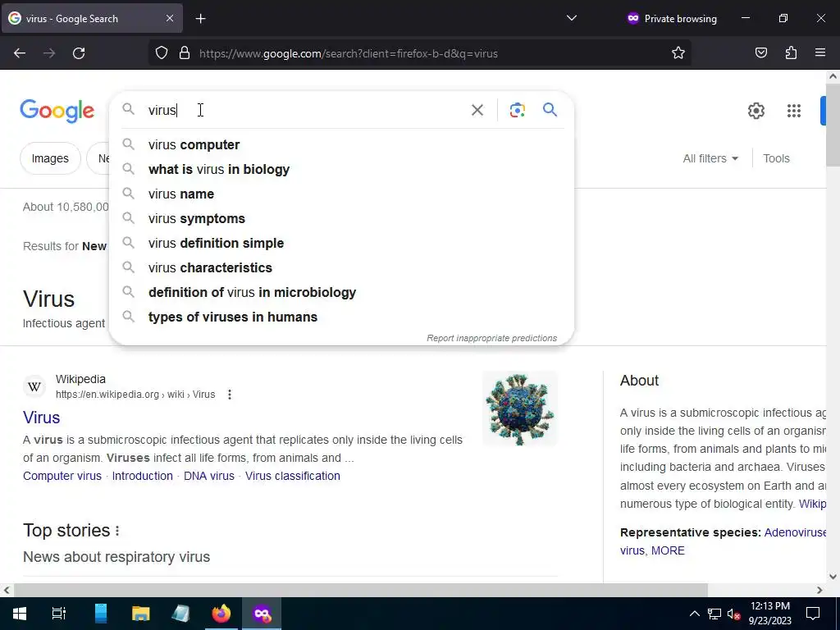Choose suggestion 'what is virus in biology'
The width and height of the screenshot is (840, 630).
pyautogui.click(x=341, y=169)
